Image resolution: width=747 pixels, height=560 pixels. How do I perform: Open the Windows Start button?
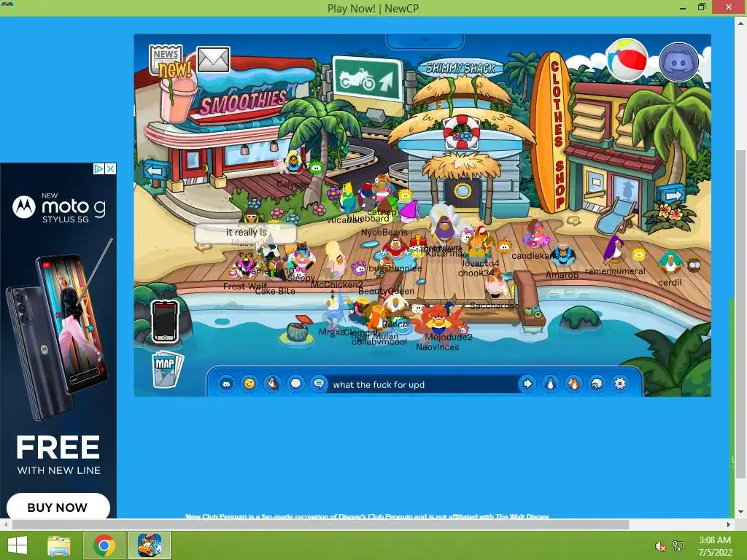[18, 545]
